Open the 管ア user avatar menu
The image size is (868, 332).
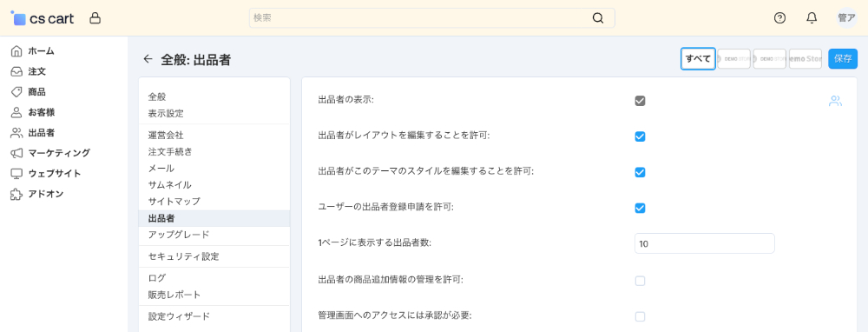846,17
